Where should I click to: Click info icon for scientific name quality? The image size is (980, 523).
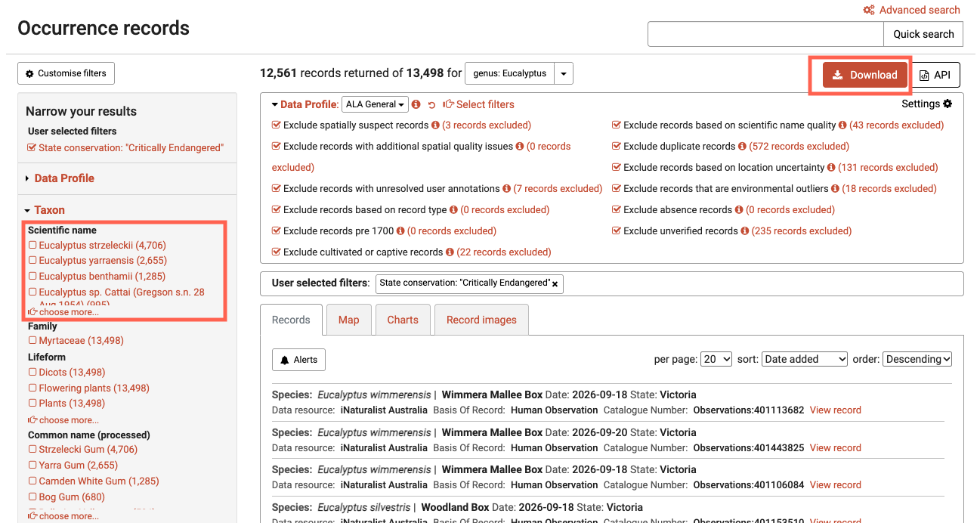point(842,125)
